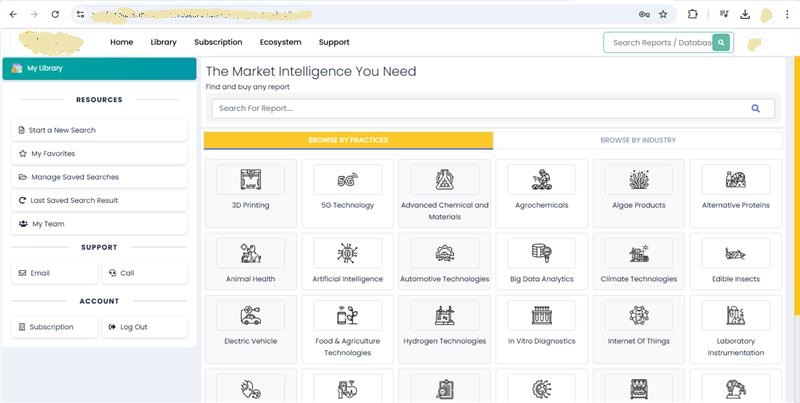
Task: Click the green search button in header
Action: pyautogui.click(x=721, y=43)
